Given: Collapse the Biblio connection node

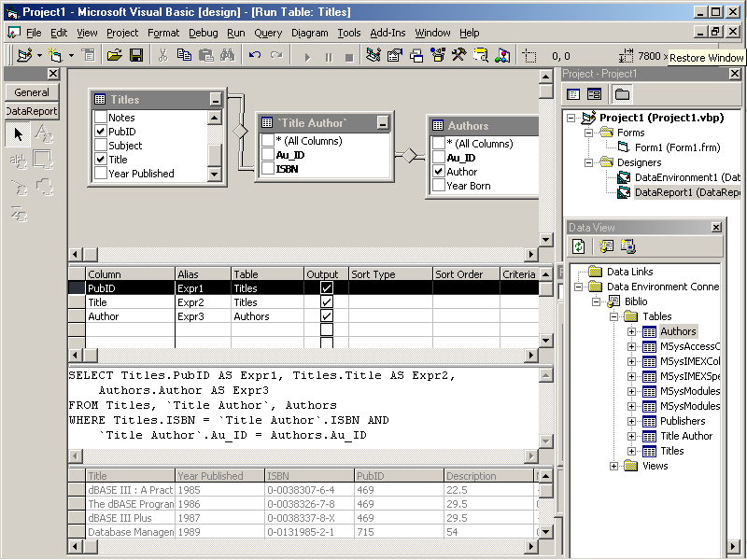Looking at the screenshot, I should click(597, 301).
